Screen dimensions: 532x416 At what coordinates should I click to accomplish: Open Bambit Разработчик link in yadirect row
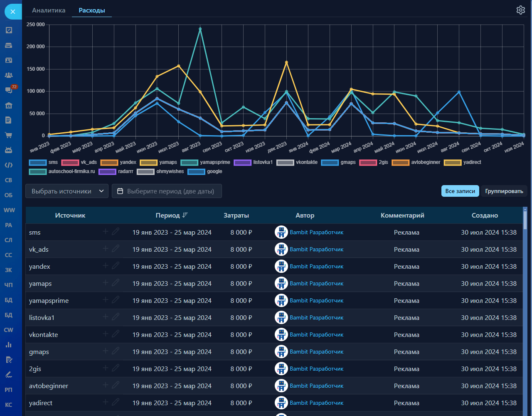click(x=317, y=403)
